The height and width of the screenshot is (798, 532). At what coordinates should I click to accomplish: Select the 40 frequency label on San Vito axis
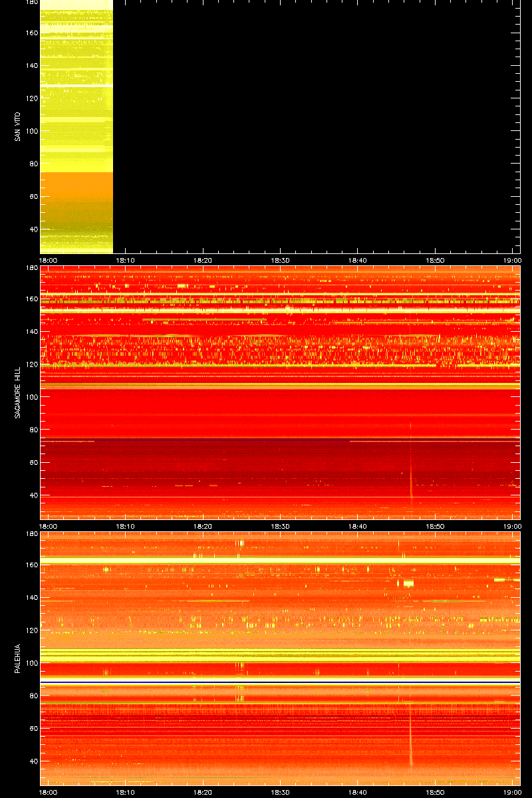[x=33, y=229]
